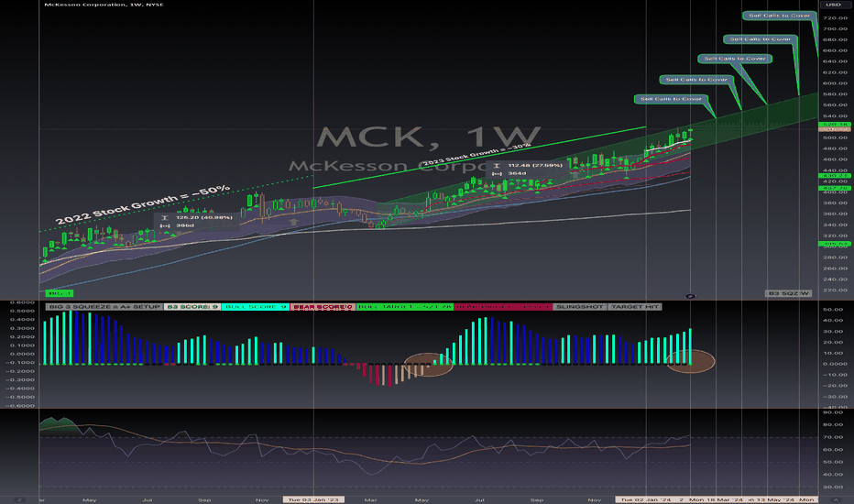Click the McKesson Corporation, 1W, NYSE title
The width and height of the screenshot is (854, 504).
[x=104, y=5]
